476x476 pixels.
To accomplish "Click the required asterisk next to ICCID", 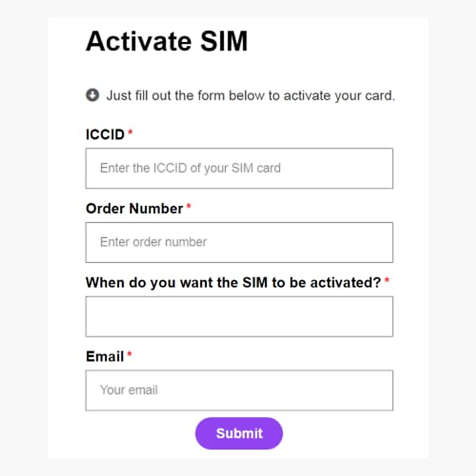I will [x=131, y=132].
